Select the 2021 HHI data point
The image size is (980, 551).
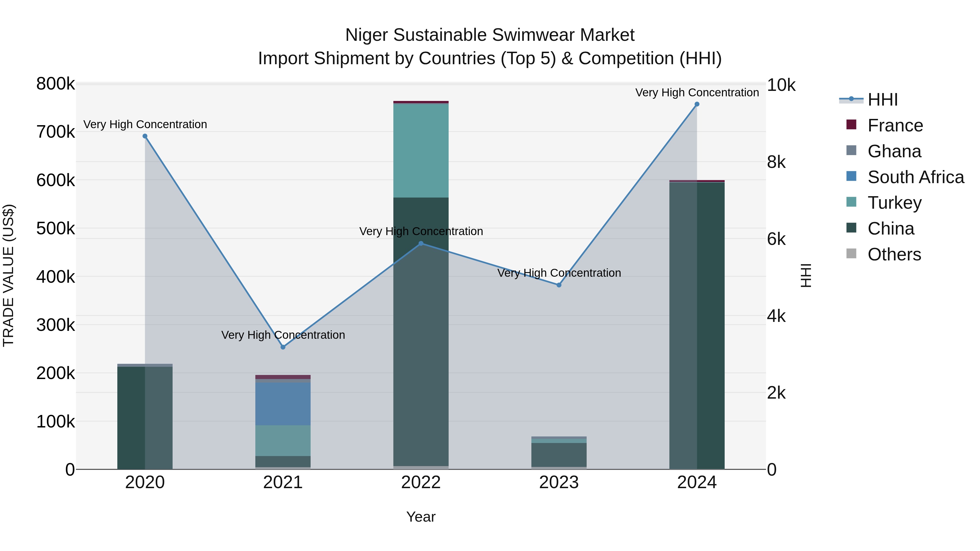[283, 347]
